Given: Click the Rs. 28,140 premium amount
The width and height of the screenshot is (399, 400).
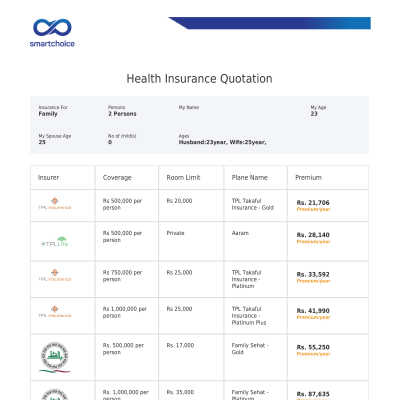Looking at the screenshot, I should pos(313,235).
